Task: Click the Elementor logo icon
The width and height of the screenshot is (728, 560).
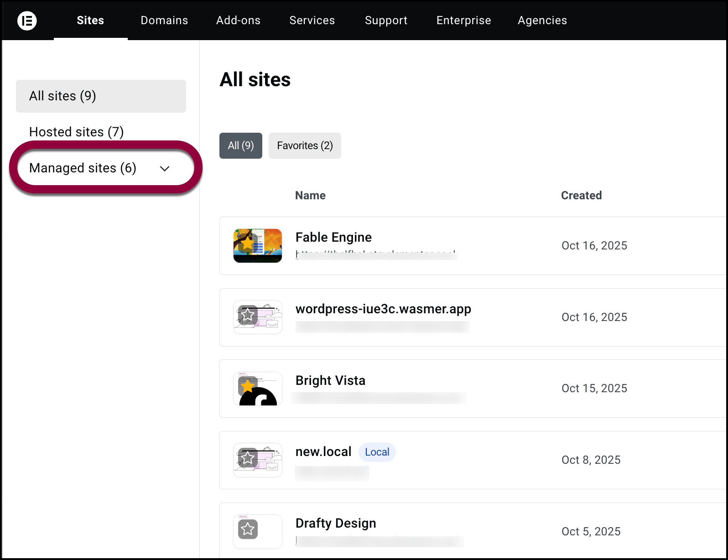Action: tap(27, 21)
